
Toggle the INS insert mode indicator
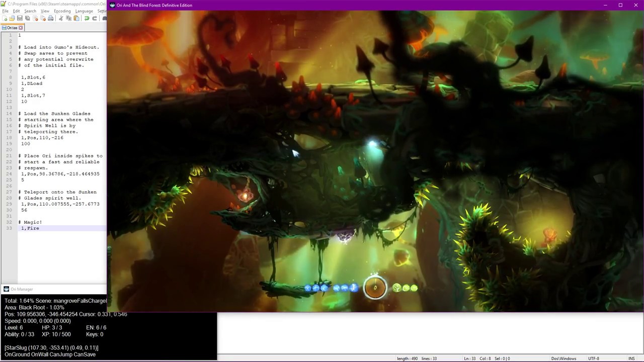[x=631, y=358]
